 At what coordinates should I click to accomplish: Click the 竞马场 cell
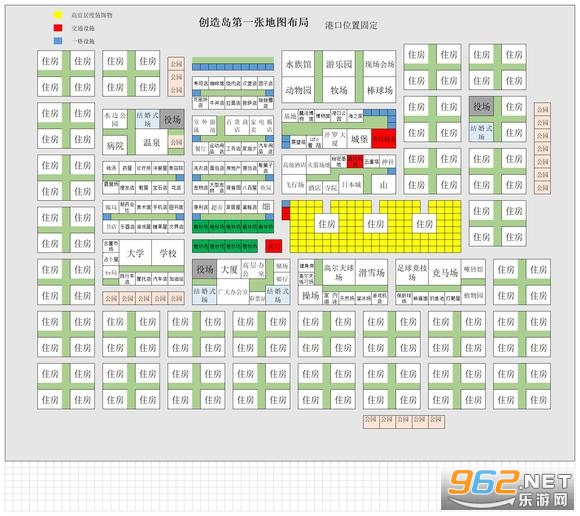coord(445,273)
